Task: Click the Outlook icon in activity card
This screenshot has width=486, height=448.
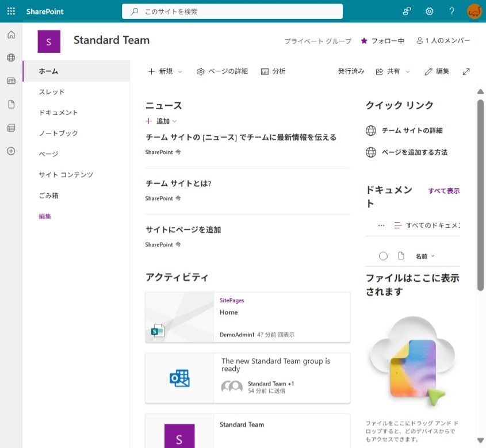Action: tap(179, 378)
